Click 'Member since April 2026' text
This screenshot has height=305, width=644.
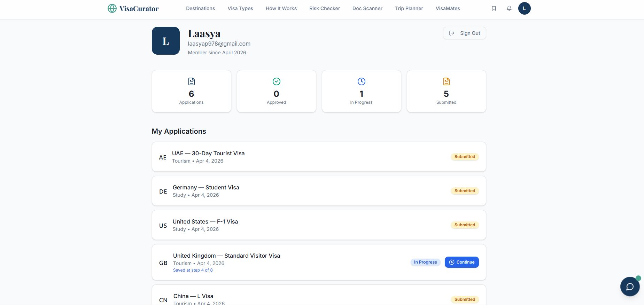pos(217,53)
